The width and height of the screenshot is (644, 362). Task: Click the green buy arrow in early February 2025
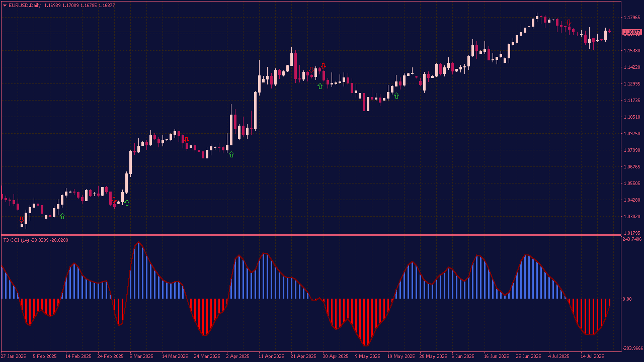coord(62,216)
